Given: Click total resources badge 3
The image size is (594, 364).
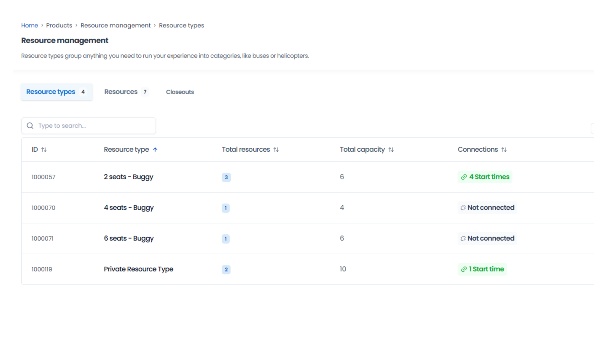Looking at the screenshot, I should [x=226, y=177].
